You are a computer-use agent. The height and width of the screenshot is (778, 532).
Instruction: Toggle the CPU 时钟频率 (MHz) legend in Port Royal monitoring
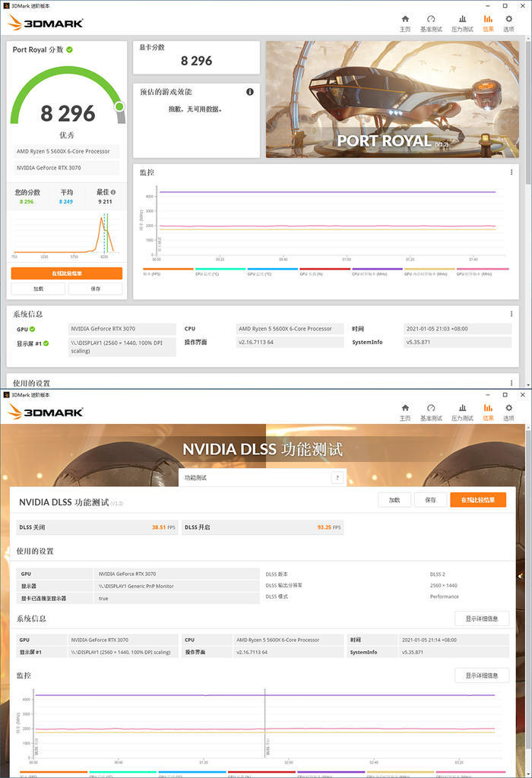377,271
